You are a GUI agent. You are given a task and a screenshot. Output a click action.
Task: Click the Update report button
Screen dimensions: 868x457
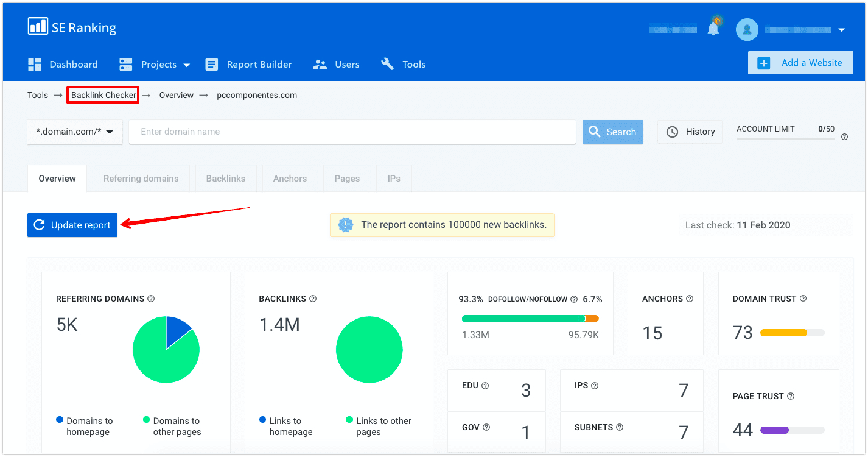coord(72,225)
